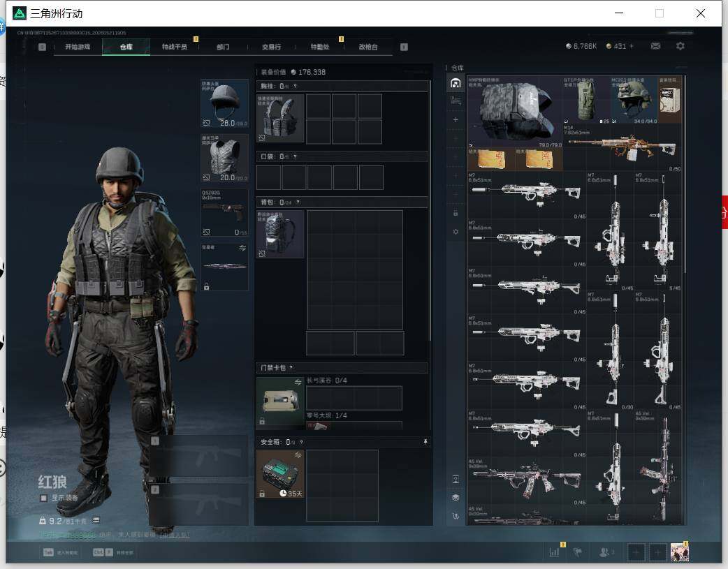728x569 pixels.
Task: Show help for 安全箱 question mark
Action: point(301,442)
